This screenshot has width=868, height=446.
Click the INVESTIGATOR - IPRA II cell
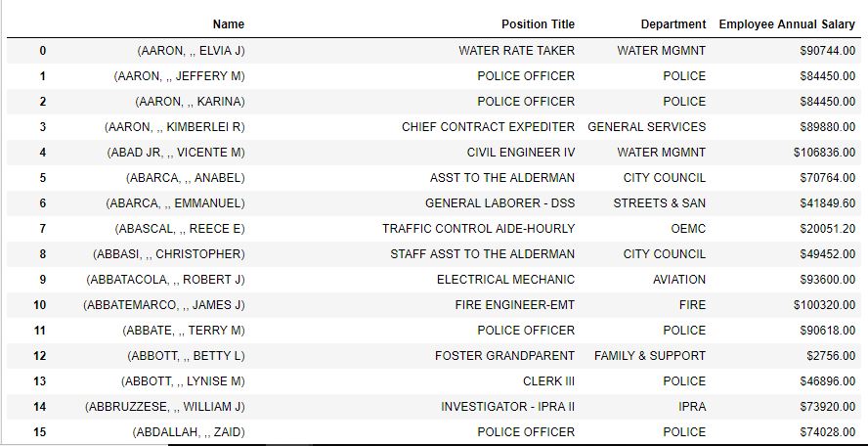tap(507, 407)
